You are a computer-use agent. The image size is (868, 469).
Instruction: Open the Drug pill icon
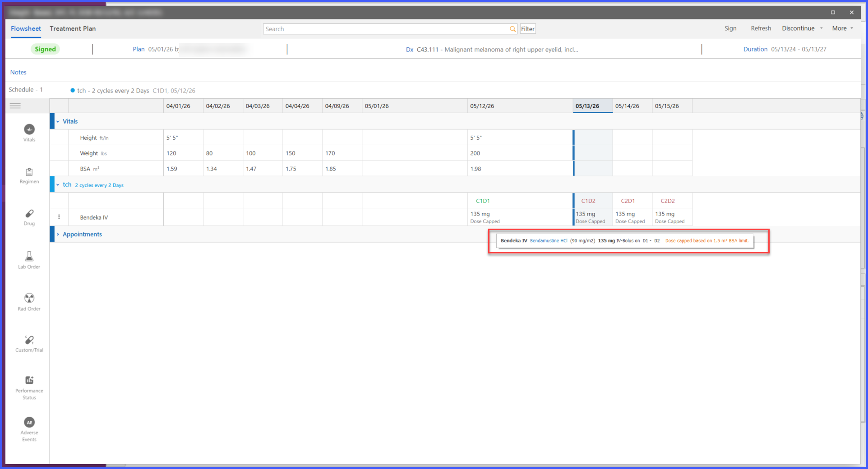[x=29, y=213]
